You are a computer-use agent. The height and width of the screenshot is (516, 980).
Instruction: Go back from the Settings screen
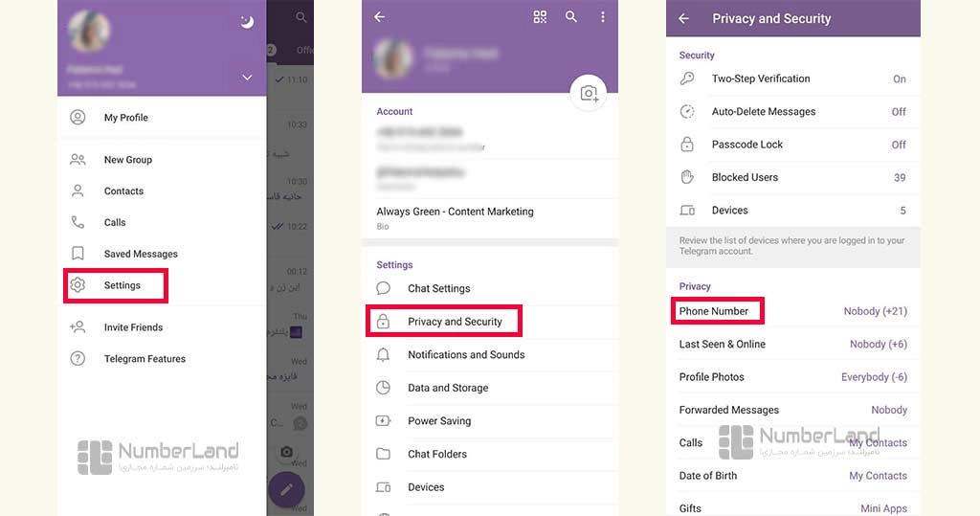379,17
